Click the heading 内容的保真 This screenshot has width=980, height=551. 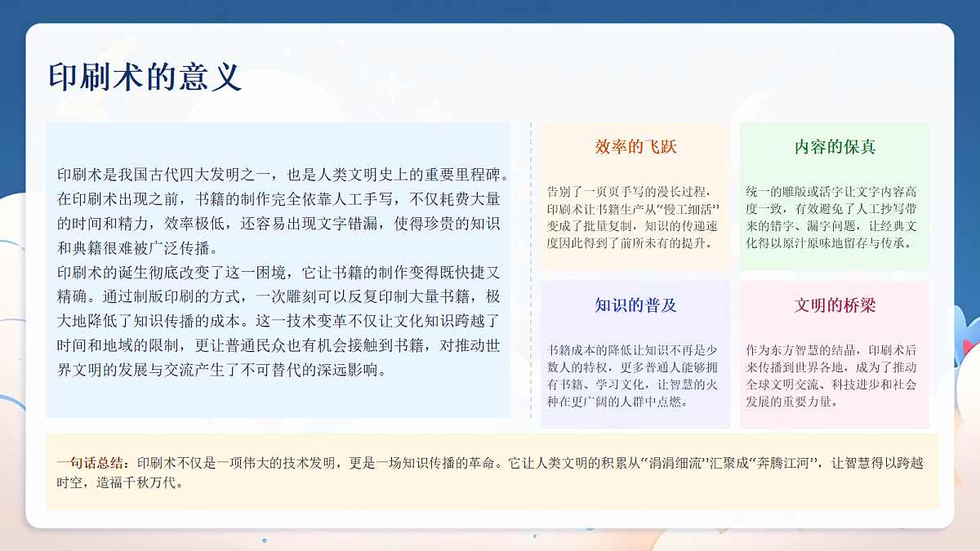tap(835, 148)
